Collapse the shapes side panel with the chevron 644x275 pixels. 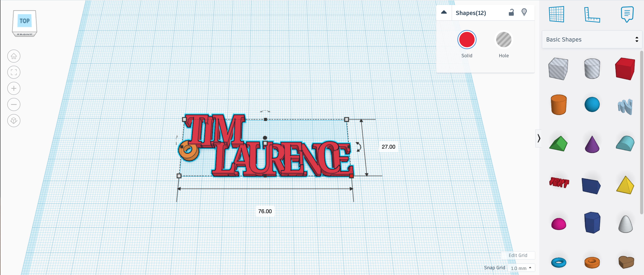pos(539,138)
